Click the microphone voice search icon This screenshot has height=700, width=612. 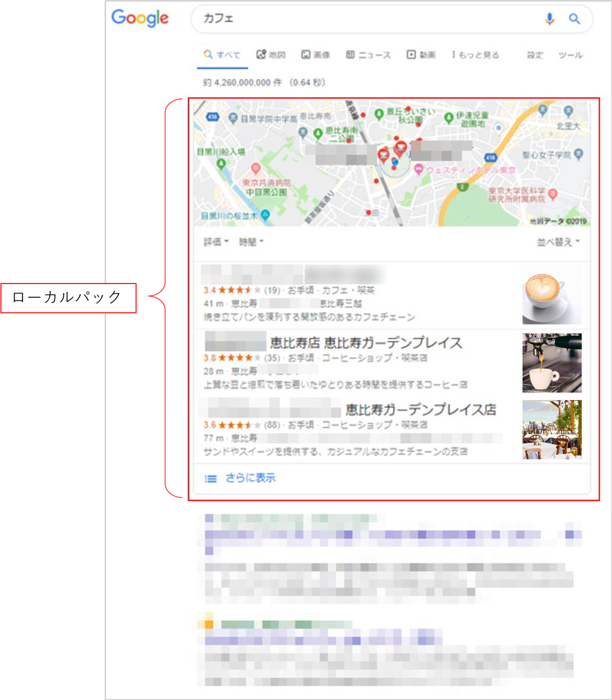click(550, 19)
